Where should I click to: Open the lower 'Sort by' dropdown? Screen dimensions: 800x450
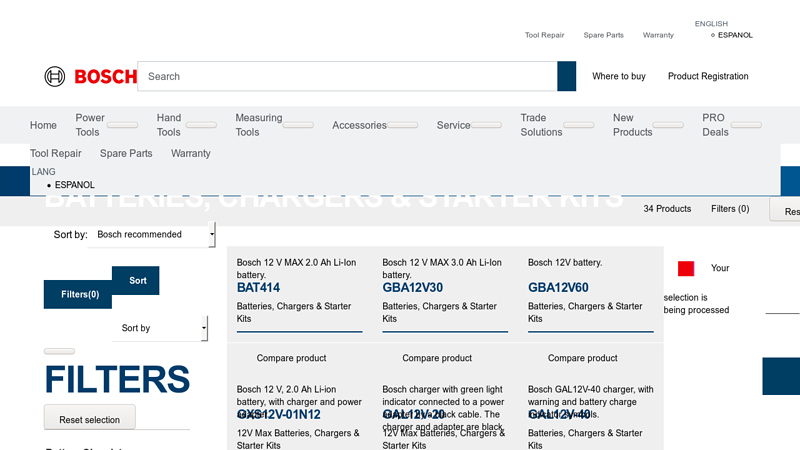tap(158, 328)
